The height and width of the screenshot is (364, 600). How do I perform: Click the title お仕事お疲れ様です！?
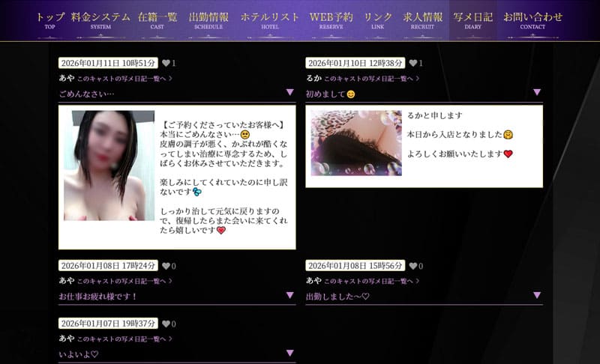tap(98, 297)
